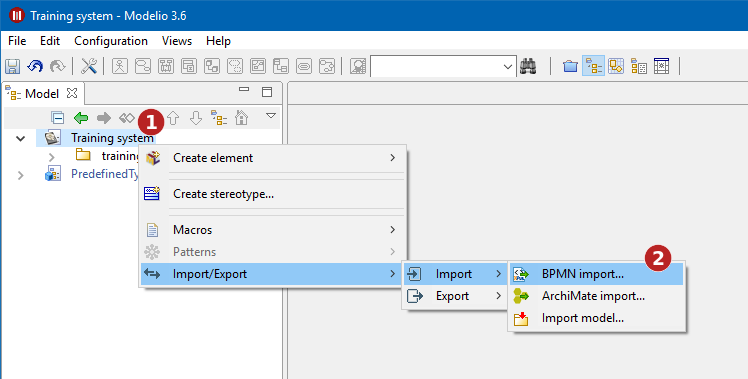Click the tree structure icon in Model toolbar
The width and height of the screenshot is (748, 379).
219,117
